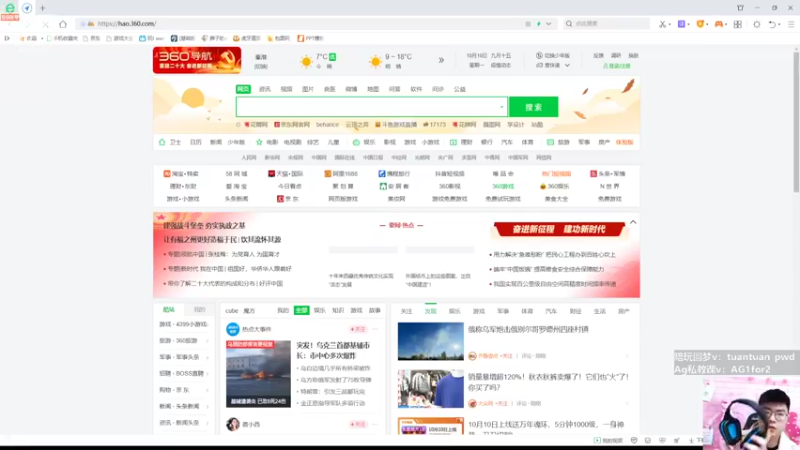Open the orange shield security icon
Viewport: 800px width, 450px height.
pos(701,24)
